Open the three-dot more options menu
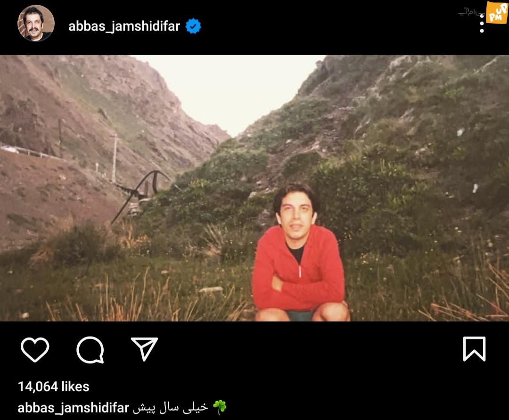509x420 pixels. [x=482, y=23]
